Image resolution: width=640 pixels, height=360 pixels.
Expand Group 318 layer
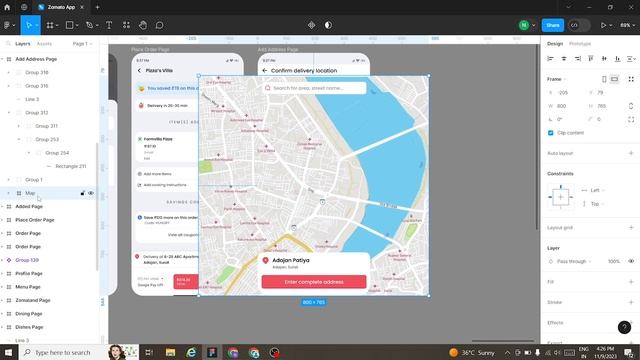[9, 73]
